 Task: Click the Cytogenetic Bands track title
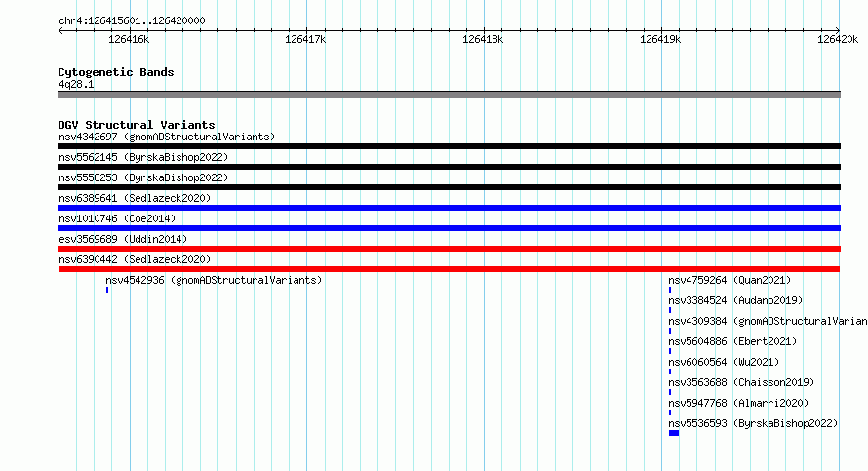(116, 72)
